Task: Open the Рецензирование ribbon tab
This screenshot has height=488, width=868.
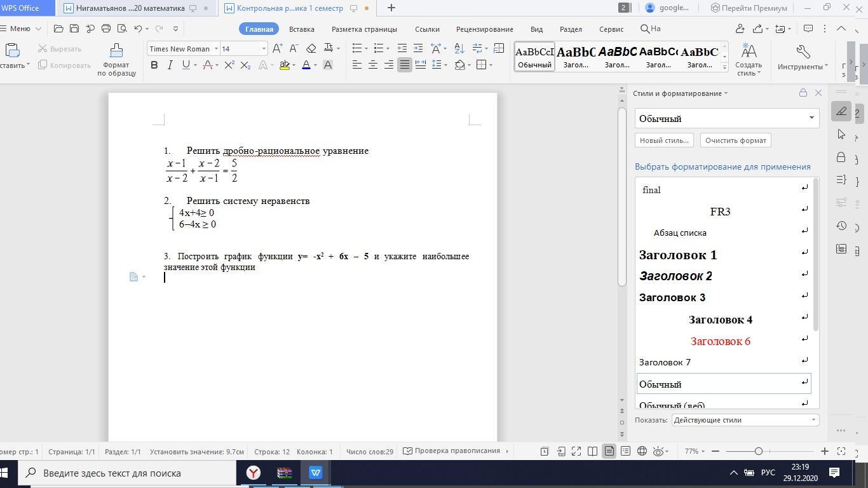Action: pyautogui.click(x=484, y=29)
